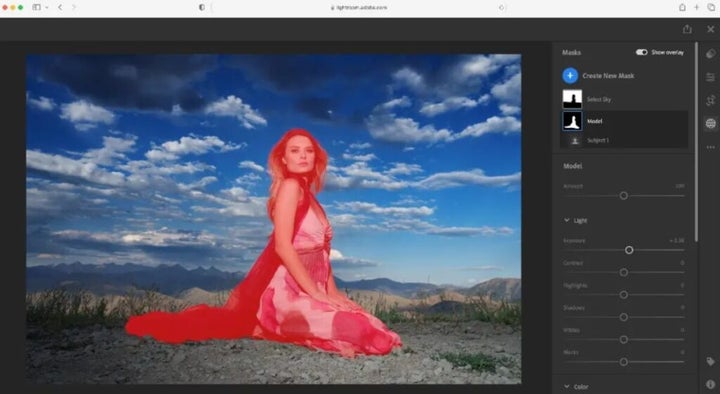Open the browser sidebar dropdown arrow
Viewport: 720px width, 394px height.
click(47, 7)
